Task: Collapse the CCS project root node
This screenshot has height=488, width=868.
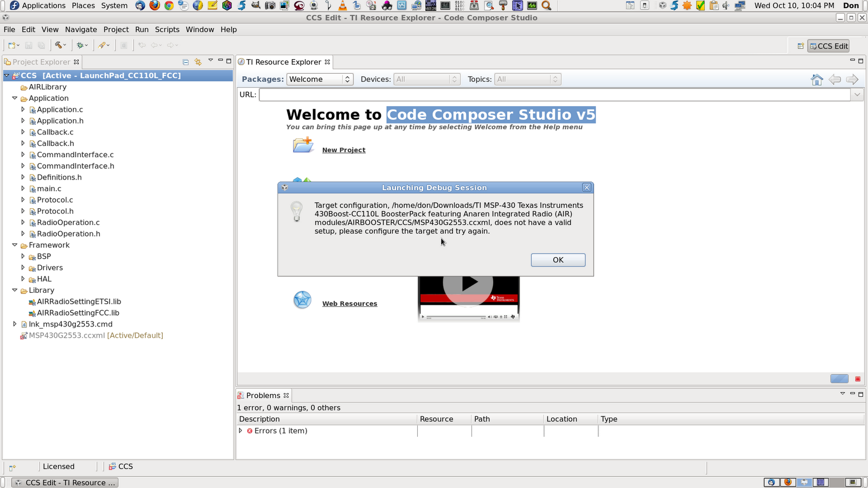Action: [7, 75]
